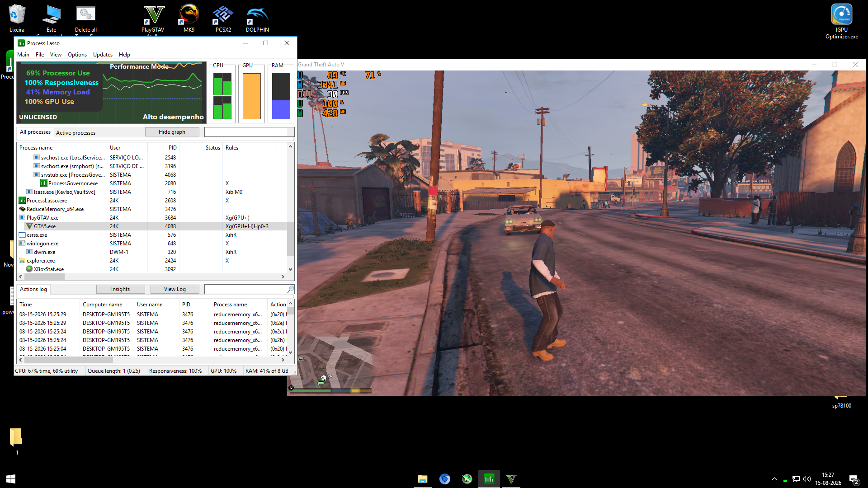Screen dimensions: 868x488
Task: Click the process list vertical scrollbar thumb
Action: coord(290,239)
